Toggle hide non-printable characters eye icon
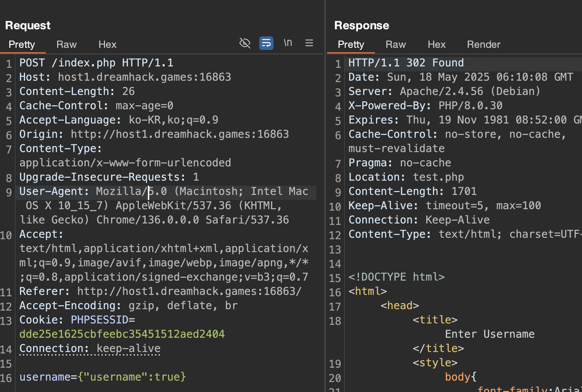Image resolution: width=582 pixels, height=392 pixels. 245,43
